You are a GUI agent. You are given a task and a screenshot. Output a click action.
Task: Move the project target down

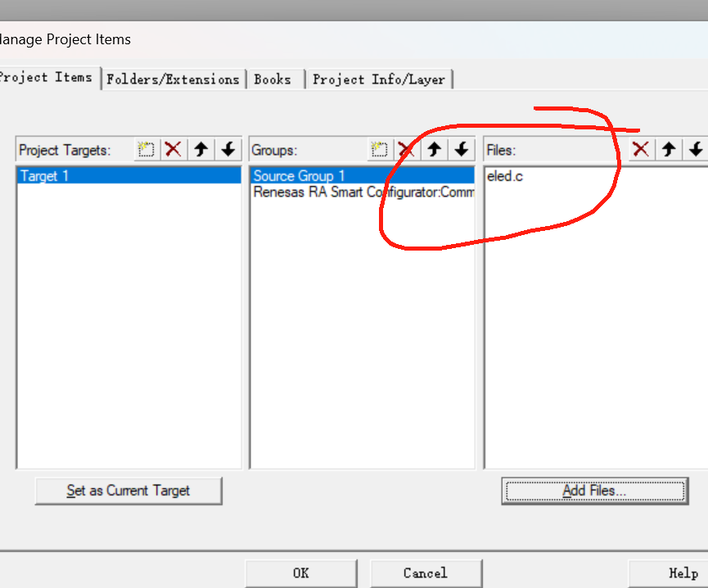(228, 149)
